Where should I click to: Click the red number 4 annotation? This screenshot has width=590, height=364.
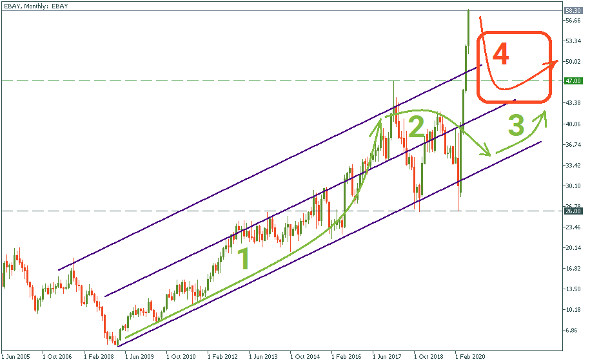pyautogui.click(x=500, y=55)
